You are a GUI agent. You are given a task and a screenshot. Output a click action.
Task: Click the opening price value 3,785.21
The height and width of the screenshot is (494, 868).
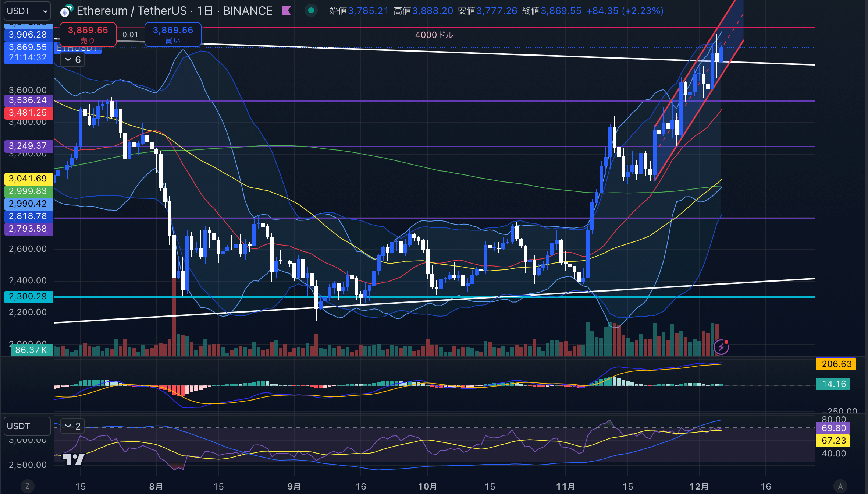coord(368,11)
